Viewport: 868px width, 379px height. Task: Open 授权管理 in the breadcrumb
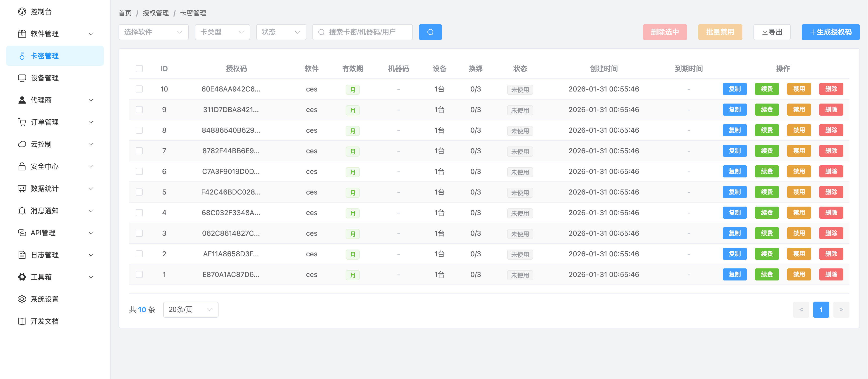tap(156, 13)
